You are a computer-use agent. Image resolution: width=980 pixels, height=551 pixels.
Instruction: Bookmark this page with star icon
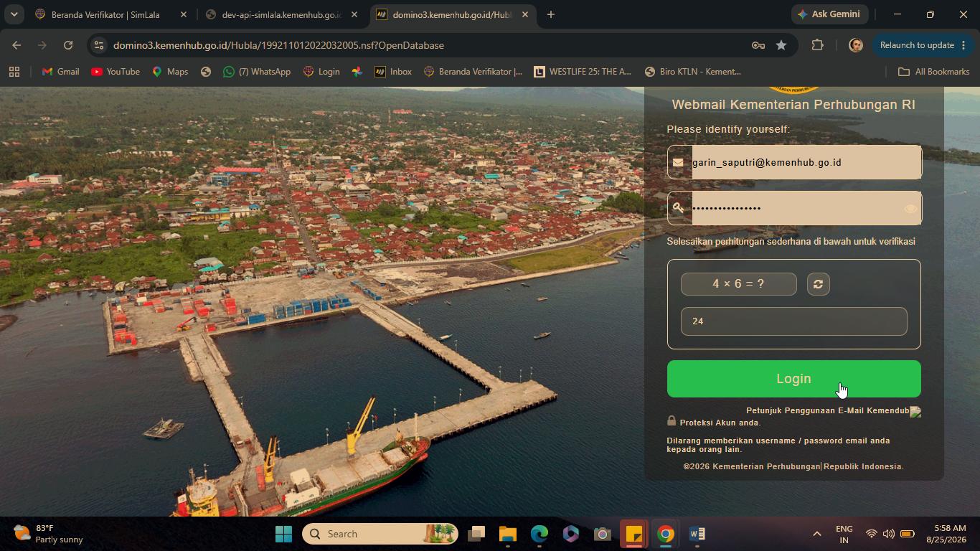pos(781,45)
